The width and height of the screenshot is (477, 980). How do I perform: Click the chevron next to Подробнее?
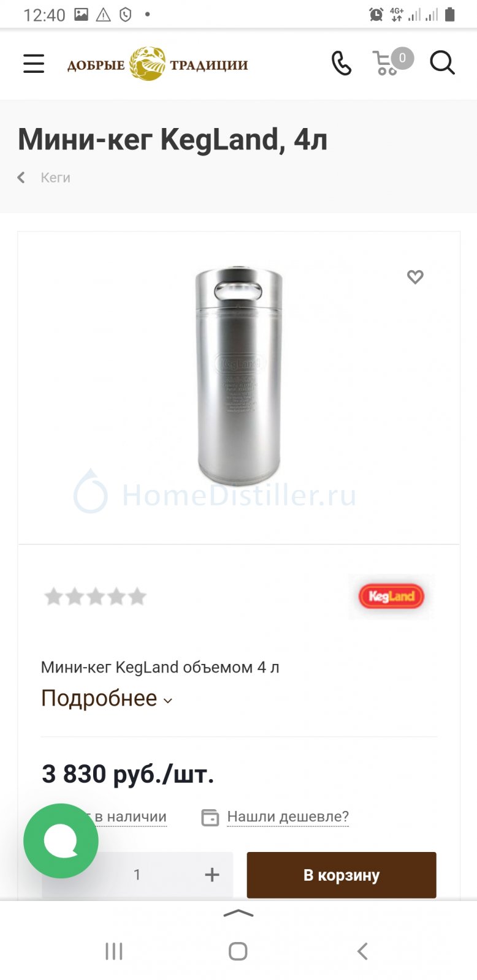pyautogui.click(x=168, y=701)
